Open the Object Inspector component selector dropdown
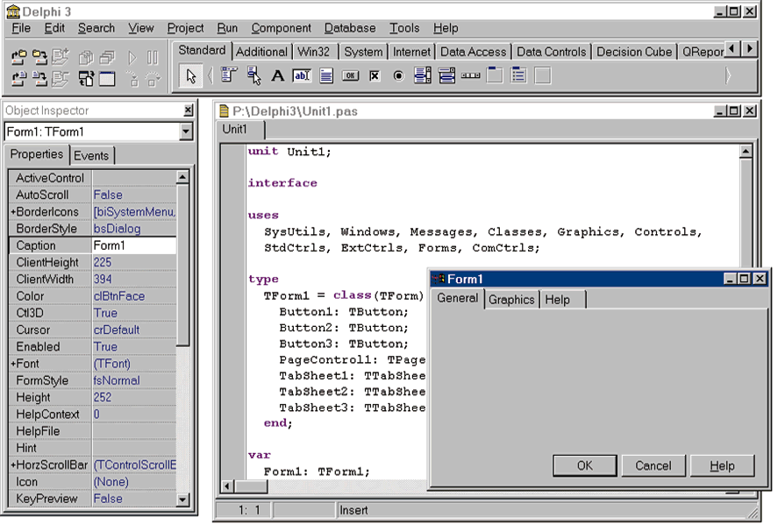 click(185, 131)
